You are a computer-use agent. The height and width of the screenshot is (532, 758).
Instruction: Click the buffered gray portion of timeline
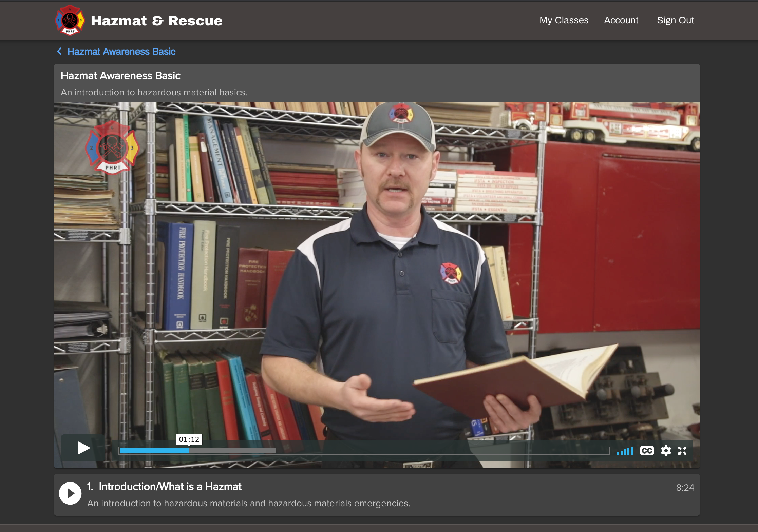tap(232, 451)
